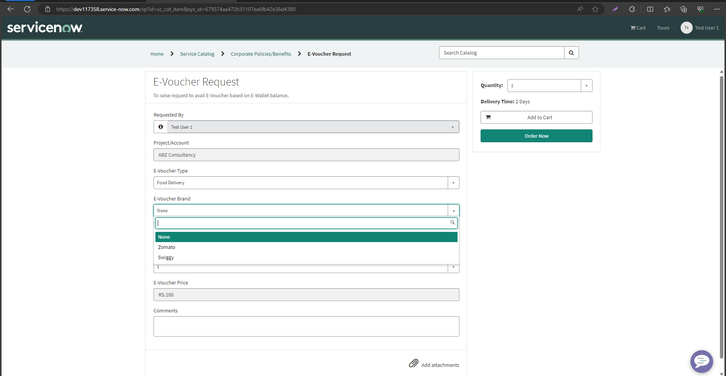Viewport: 726px width, 376px height.
Task: Open the browser Extensions icon
Action: coord(632,9)
